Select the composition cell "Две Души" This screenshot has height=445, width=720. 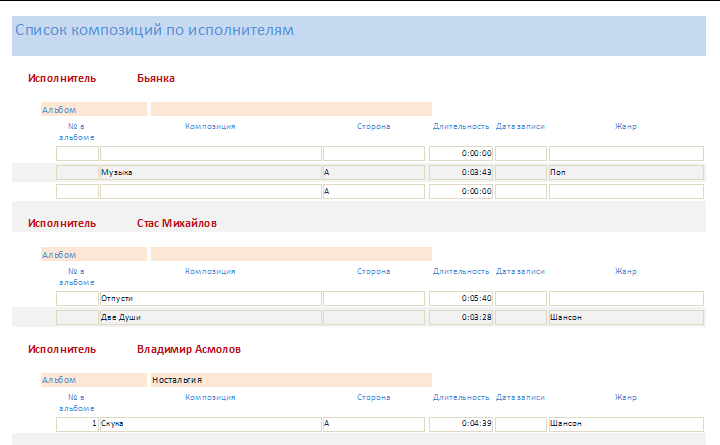(211, 317)
